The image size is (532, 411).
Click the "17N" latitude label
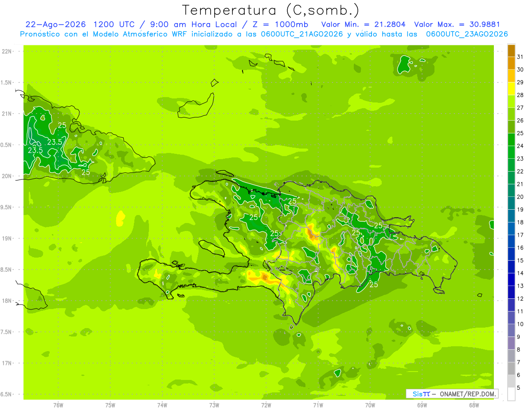(x=6, y=363)
